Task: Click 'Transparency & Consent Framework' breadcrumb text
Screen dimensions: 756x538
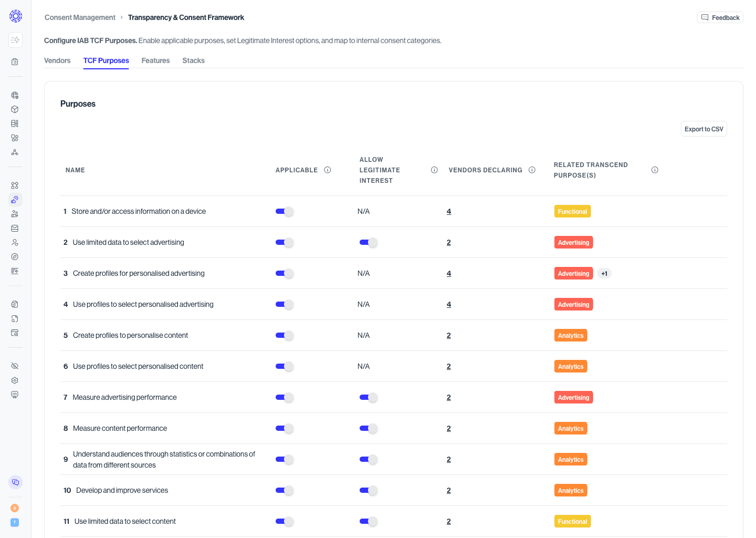Action: click(186, 17)
